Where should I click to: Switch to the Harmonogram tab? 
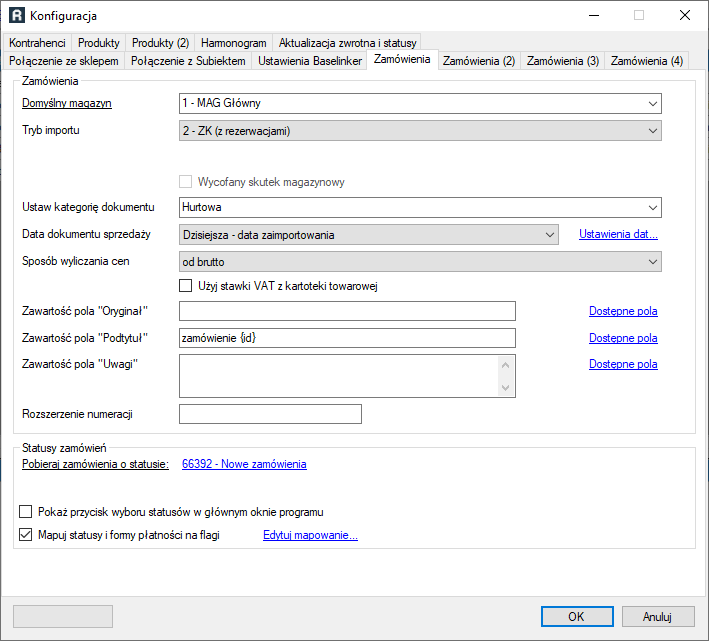coord(233,43)
